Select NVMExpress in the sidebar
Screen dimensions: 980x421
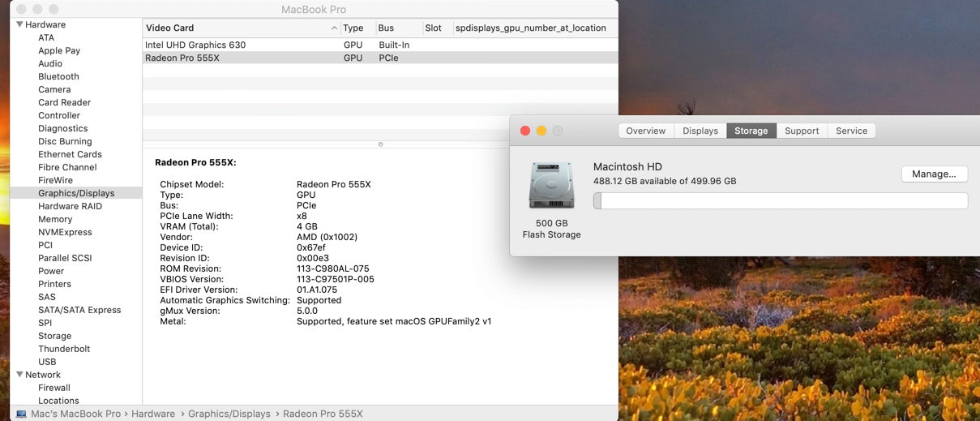[x=65, y=232]
